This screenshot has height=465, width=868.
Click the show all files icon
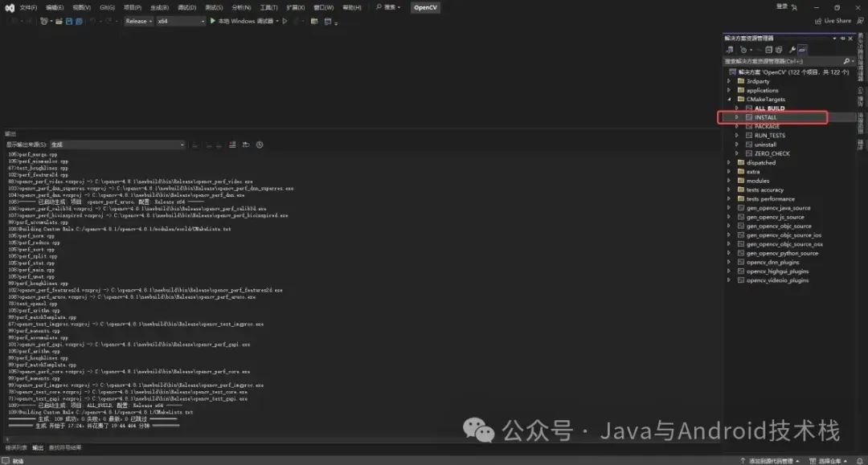coord(779,50)
